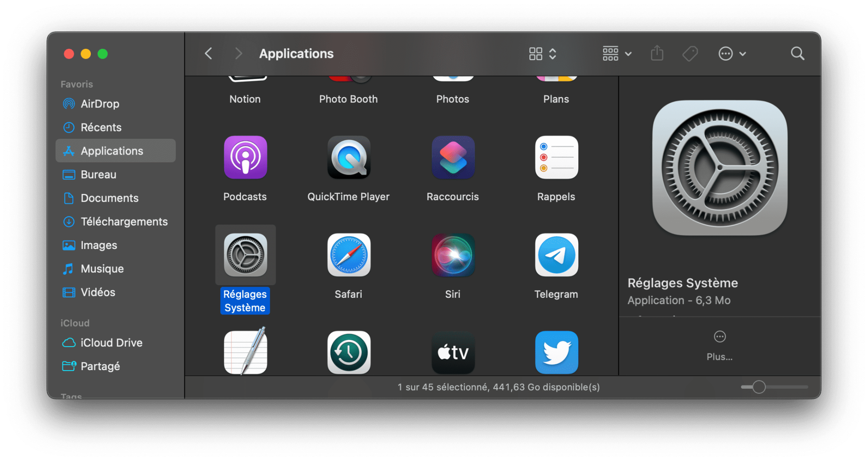Select the Siri app icon

click(x=453, y=255)
